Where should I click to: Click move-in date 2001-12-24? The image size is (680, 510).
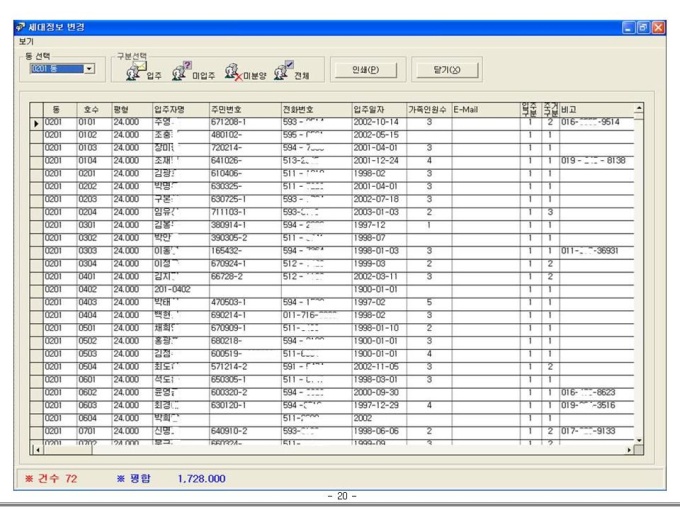click(x=379, y=161)
